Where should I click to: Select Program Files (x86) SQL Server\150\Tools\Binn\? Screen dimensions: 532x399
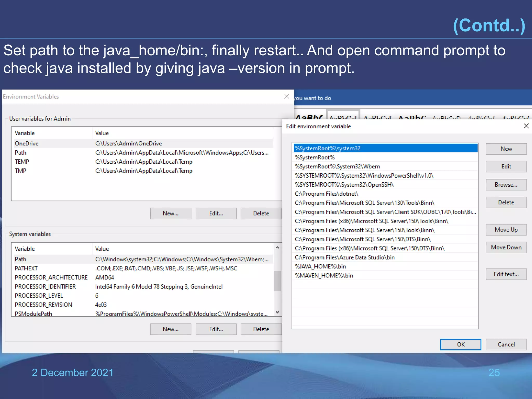pyautogui.click(x=385, y=221)
